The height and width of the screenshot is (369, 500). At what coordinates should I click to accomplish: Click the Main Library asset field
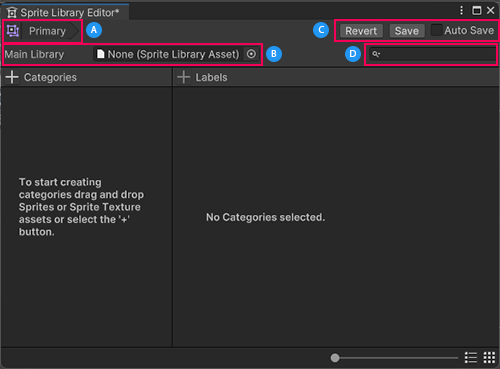tap(176, 54)
